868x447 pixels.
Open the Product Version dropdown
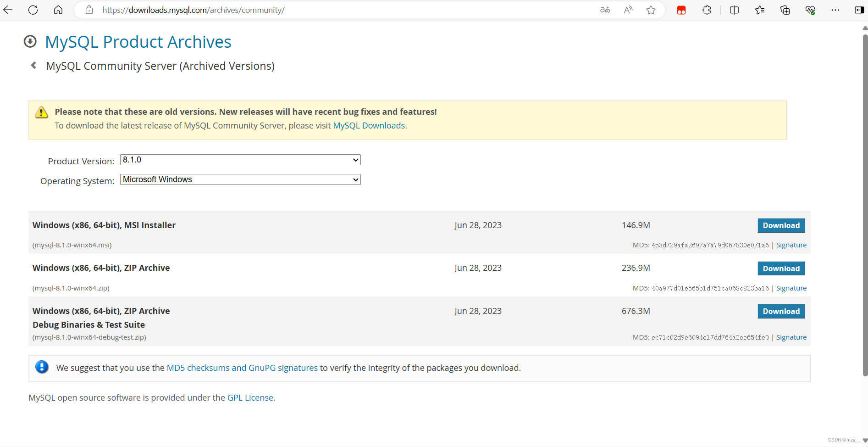point(240,160)
